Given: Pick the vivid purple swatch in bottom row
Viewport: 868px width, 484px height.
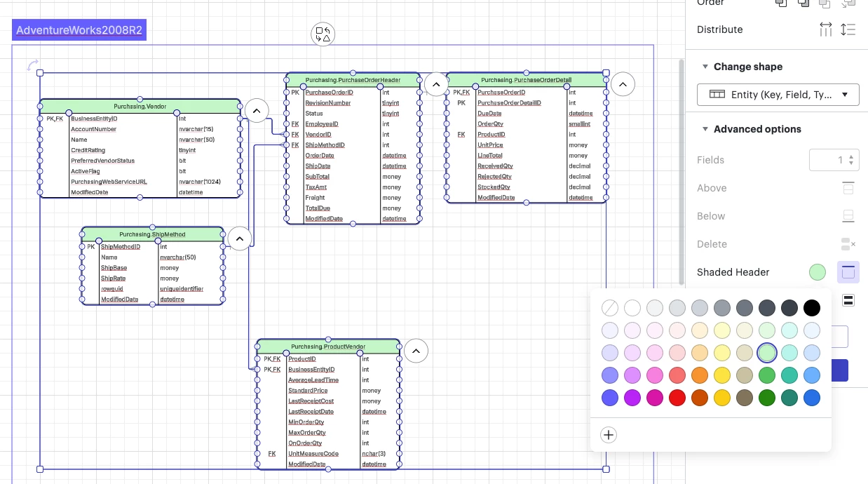Looking at the screenshot, I should (x=632, y=398).
